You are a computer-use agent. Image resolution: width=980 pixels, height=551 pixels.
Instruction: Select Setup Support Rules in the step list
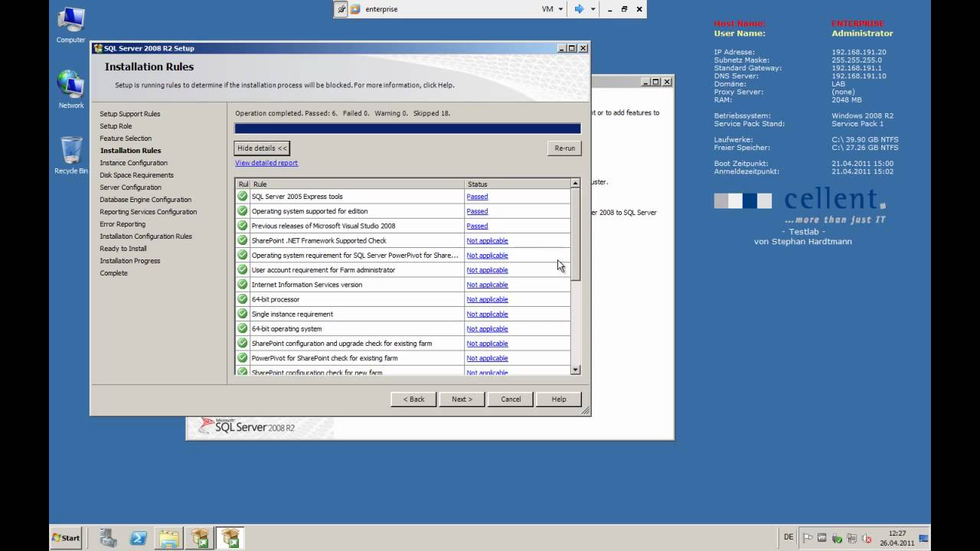pyautogui.click(x=129, y=114)
